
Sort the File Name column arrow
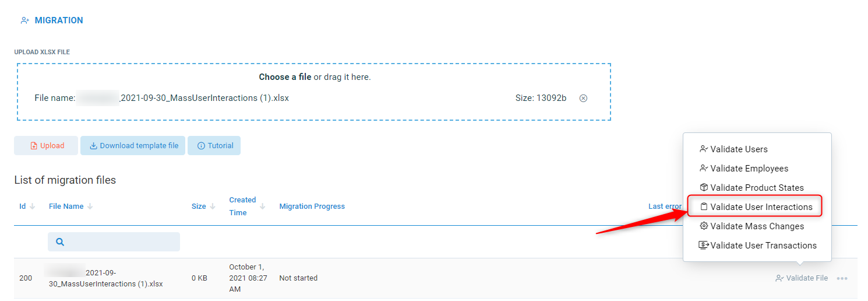click(x=90, y=206)
